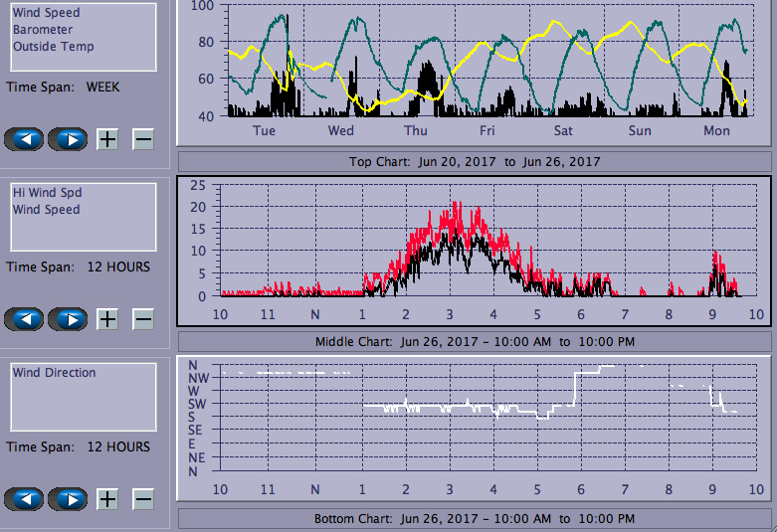Viewport: 777px width, 532px height.
Task: Click the top chart back arrow button
Action: click(x=25, y=138)
